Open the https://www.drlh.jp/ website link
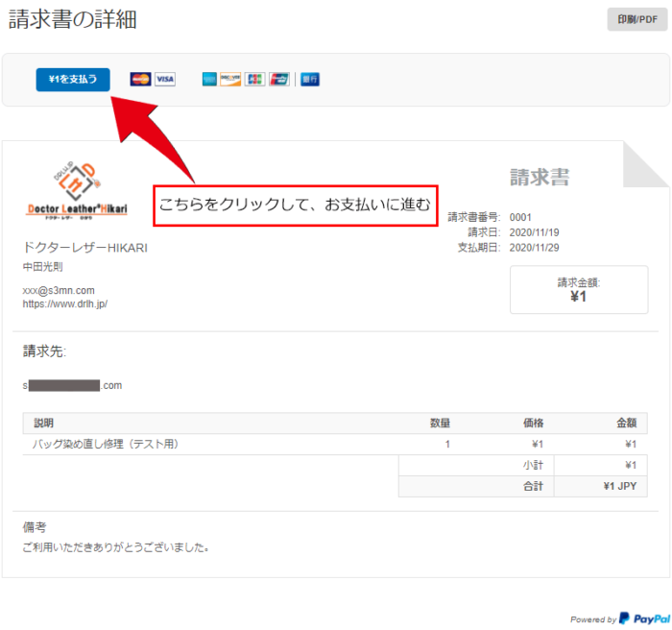The width and height of the screenshot is (672, 630). point(65,304)
